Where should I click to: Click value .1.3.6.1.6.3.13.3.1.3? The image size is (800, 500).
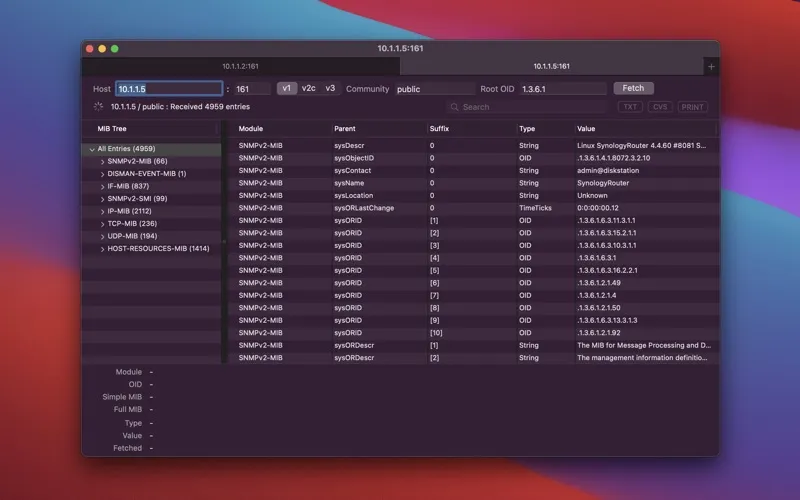click(607, 320)
